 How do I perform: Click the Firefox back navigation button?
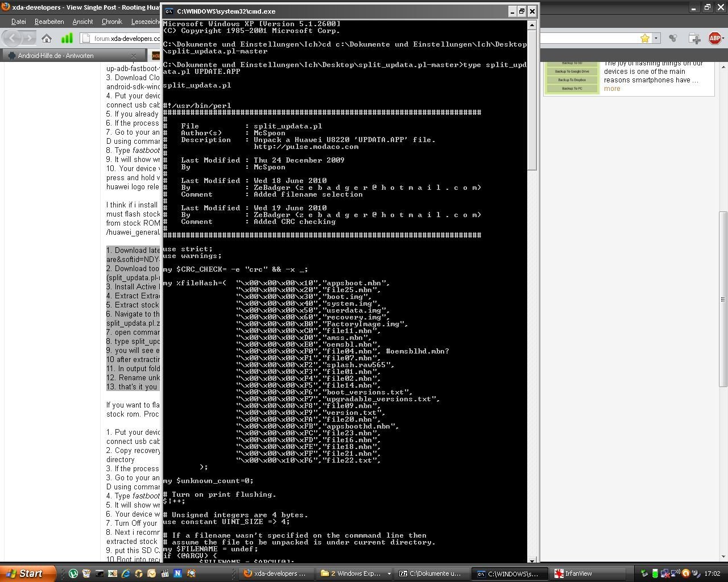(x=13, y=38)
